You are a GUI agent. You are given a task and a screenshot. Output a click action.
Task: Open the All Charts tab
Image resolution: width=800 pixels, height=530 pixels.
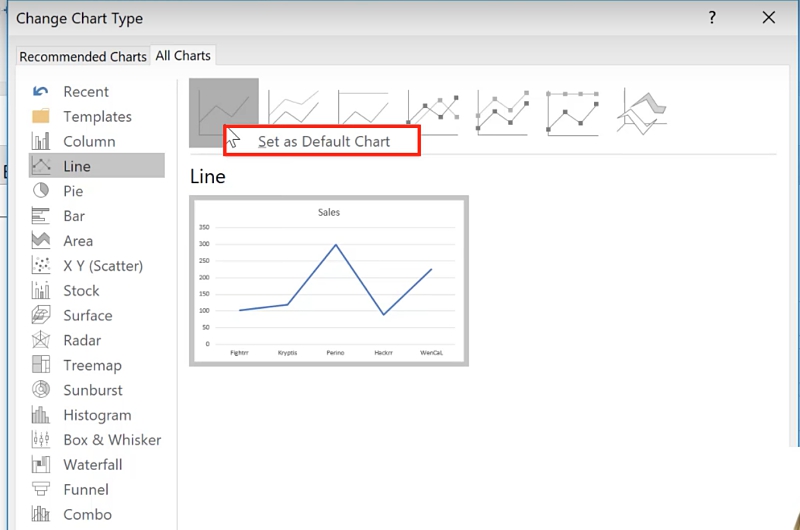pyautogui.click(x=181, y=55)
